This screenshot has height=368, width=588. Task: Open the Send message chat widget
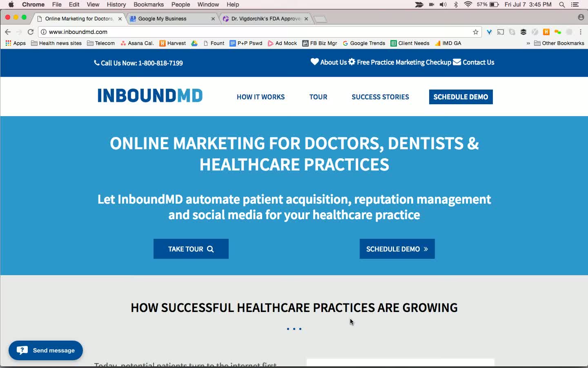tap(46, 350)
